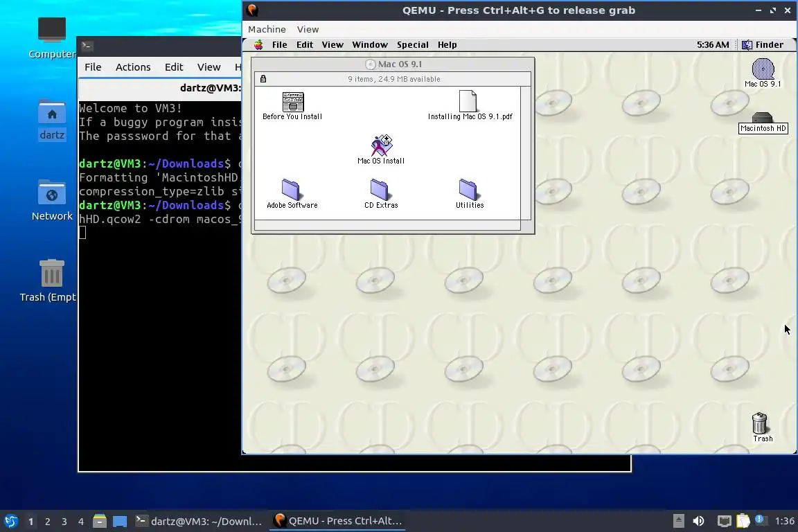Screen dimensions: 798x532
Task: Switch to workspace 2
Action: [47, 522]
